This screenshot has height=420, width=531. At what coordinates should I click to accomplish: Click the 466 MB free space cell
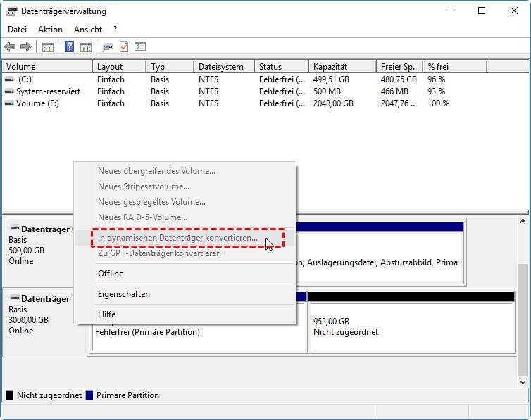(394, 91)
